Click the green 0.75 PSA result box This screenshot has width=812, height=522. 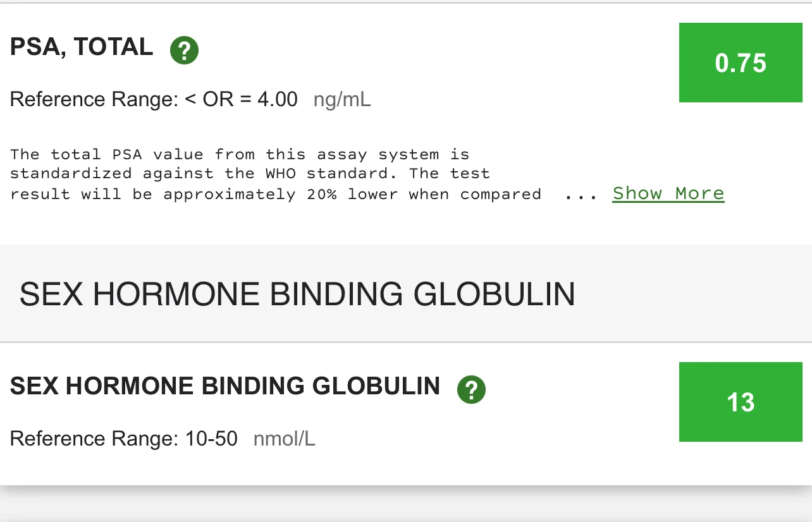click(x=741, y=63)
